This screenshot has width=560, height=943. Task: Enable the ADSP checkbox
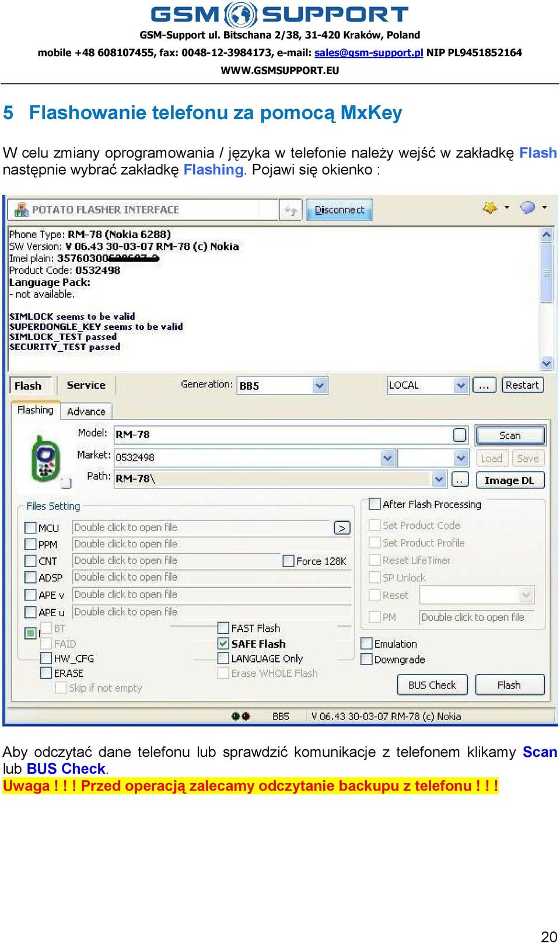31,578
